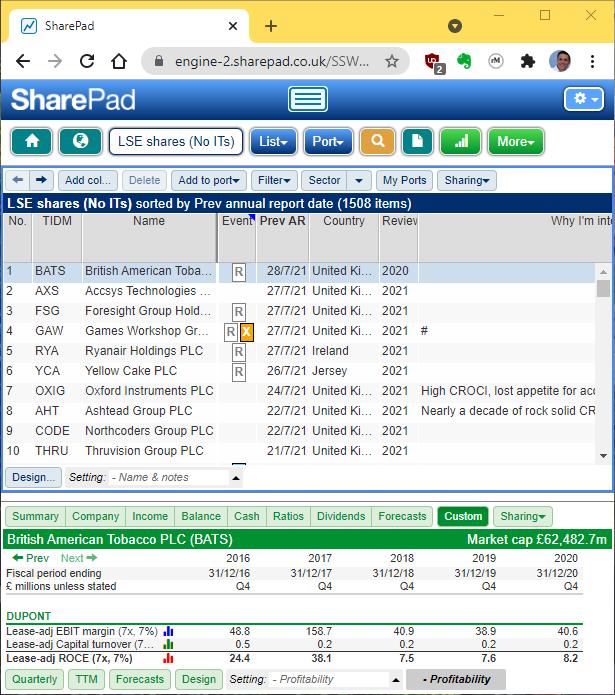This screenshot has width=615, height=695.
Task: Open the settings gear dropdown
Action: (584, 98)
